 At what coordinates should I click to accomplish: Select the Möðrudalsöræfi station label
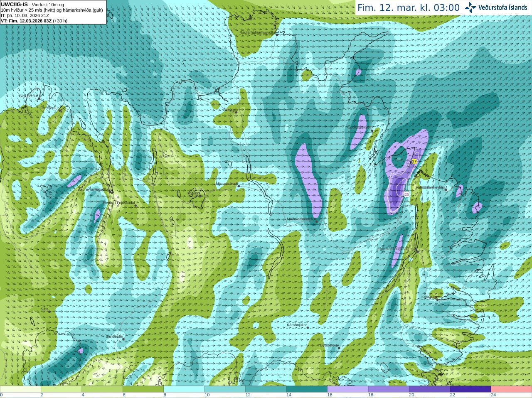click(300, 219)
